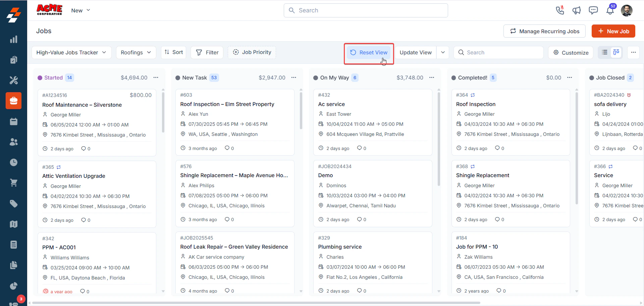This screenshot has width=644, height=306.
Task: Open On My Way column options menu
Action: [x=432, y=78]
